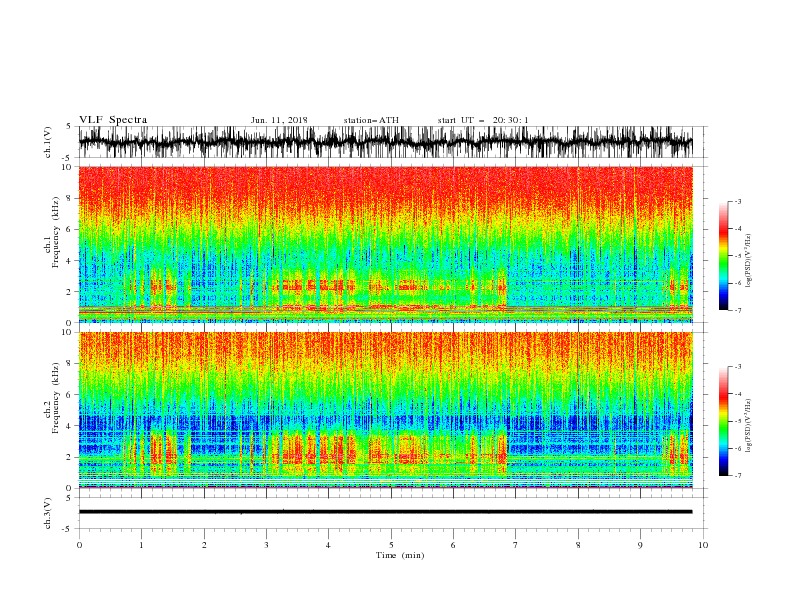Click the ch.2 colorbar "-6" tick label
This screenshot has width=792, height=612.
[x=738, y=448]
